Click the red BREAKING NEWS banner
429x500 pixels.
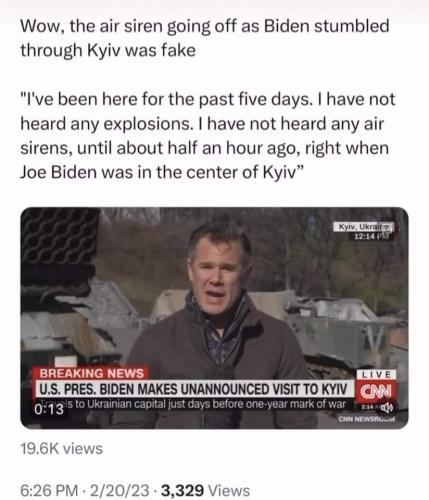click(x=91, y=373)
